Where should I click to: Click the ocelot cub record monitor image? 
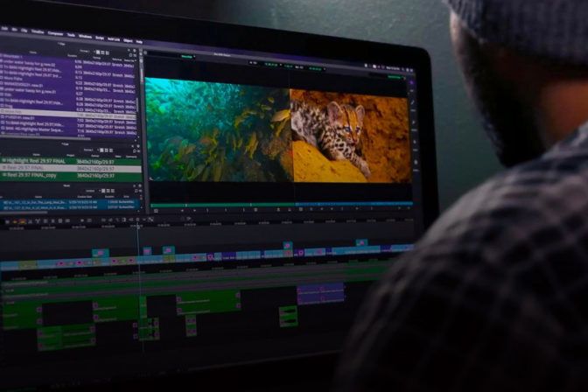click(350, 136)
